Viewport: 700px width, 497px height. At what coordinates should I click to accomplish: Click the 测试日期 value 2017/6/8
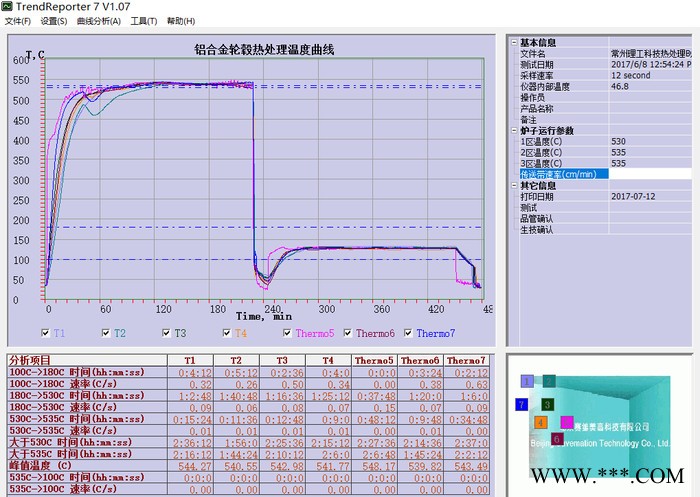650,64
